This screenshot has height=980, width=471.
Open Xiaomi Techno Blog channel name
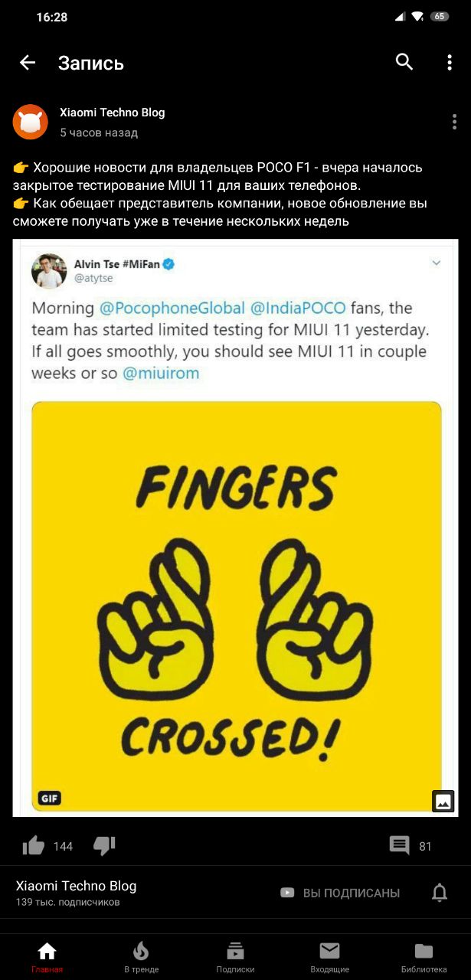point(76,886)
